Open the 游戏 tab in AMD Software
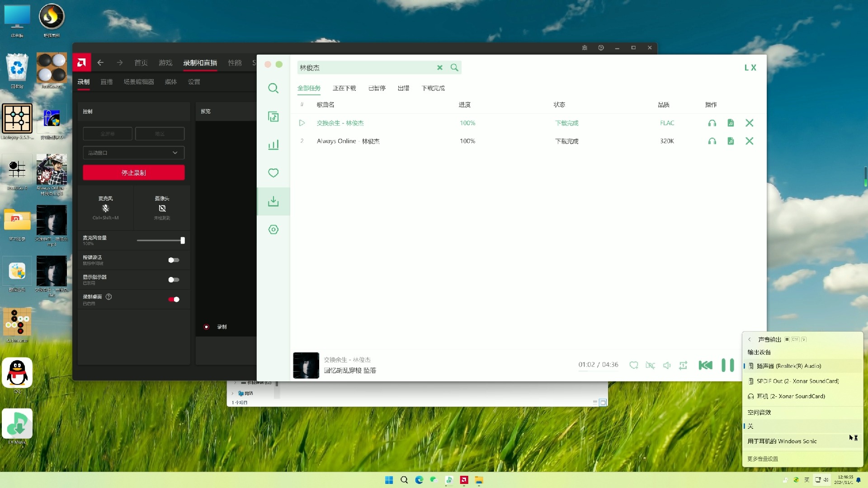 click(165, 63)
